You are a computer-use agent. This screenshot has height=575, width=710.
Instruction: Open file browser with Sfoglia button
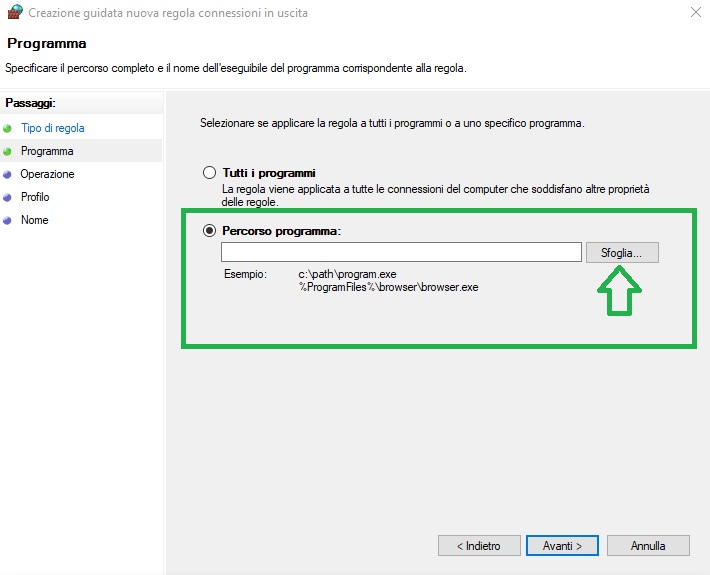tap(622, 253)
